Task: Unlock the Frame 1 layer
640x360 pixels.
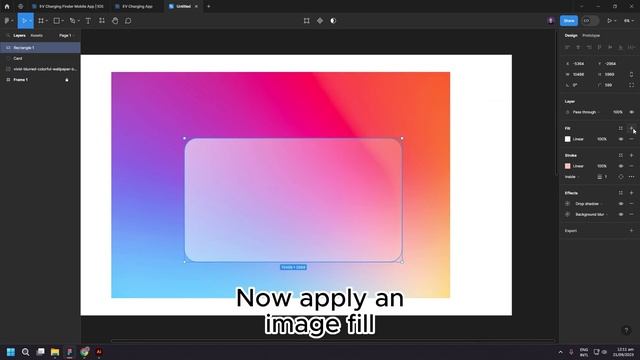Action: click(67, 80)
